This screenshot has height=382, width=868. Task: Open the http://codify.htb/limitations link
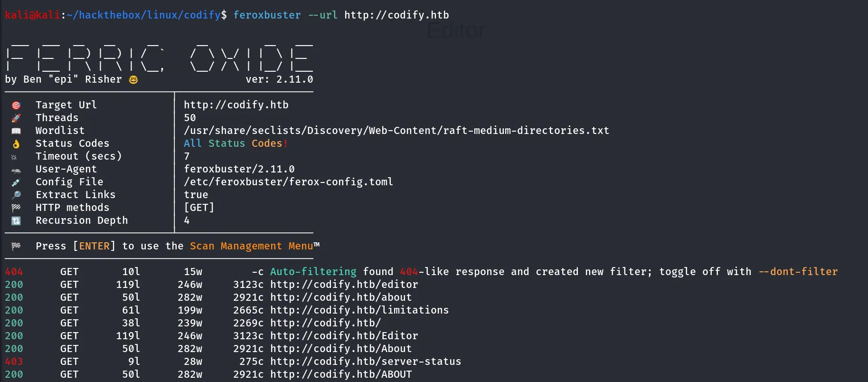click(x=359, y=310)
